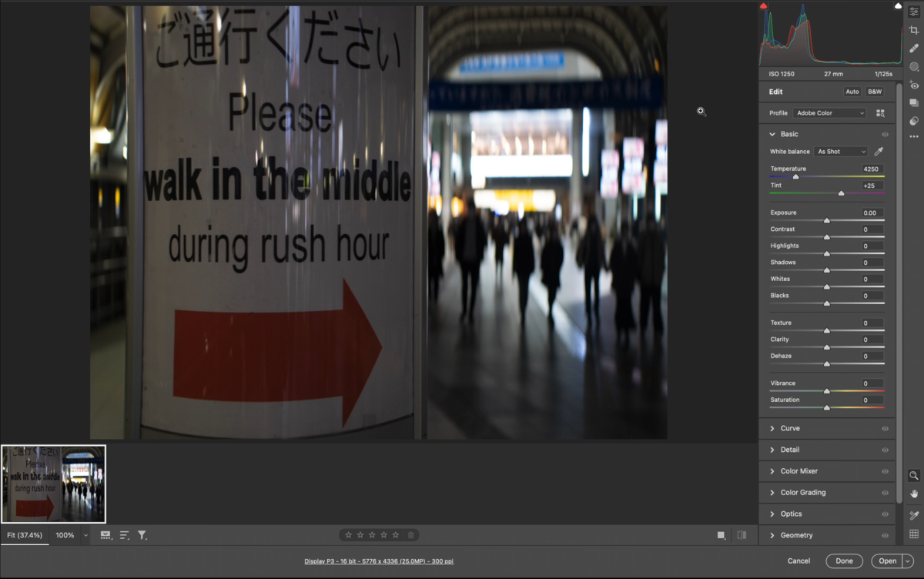The image size is (924, 579).
Task: Select the 100% zoom tab
Action: pyautogui.click(x=65, y=535)
